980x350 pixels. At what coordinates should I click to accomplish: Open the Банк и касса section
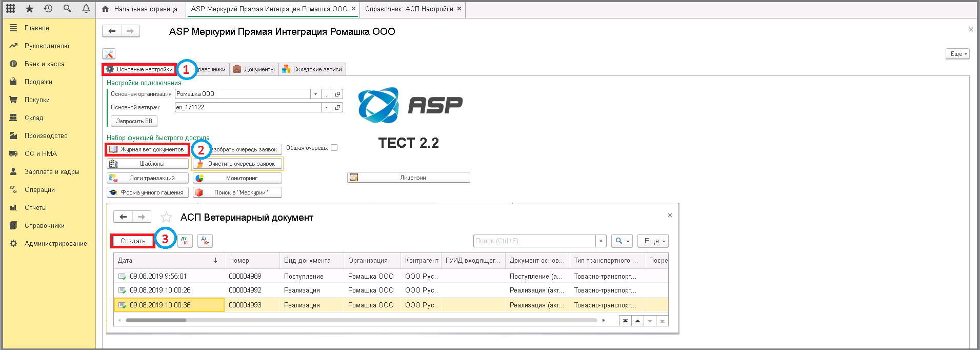pyautogui.click(x=45, y=64)
